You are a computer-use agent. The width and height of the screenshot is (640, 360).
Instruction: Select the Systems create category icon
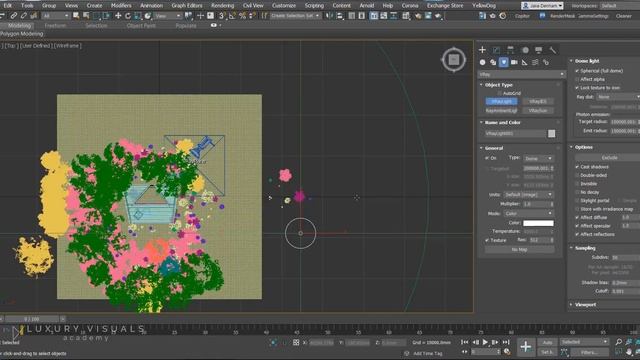546,62
